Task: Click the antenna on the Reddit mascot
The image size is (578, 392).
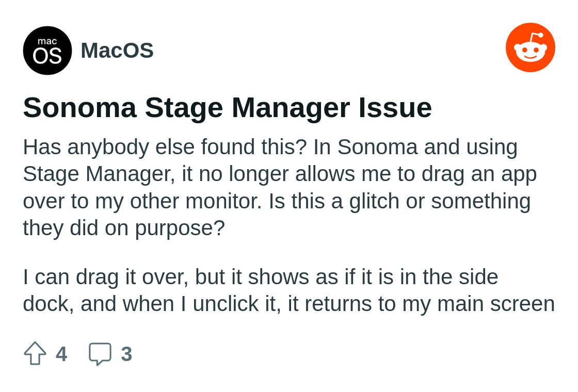Action: (536, 38)
